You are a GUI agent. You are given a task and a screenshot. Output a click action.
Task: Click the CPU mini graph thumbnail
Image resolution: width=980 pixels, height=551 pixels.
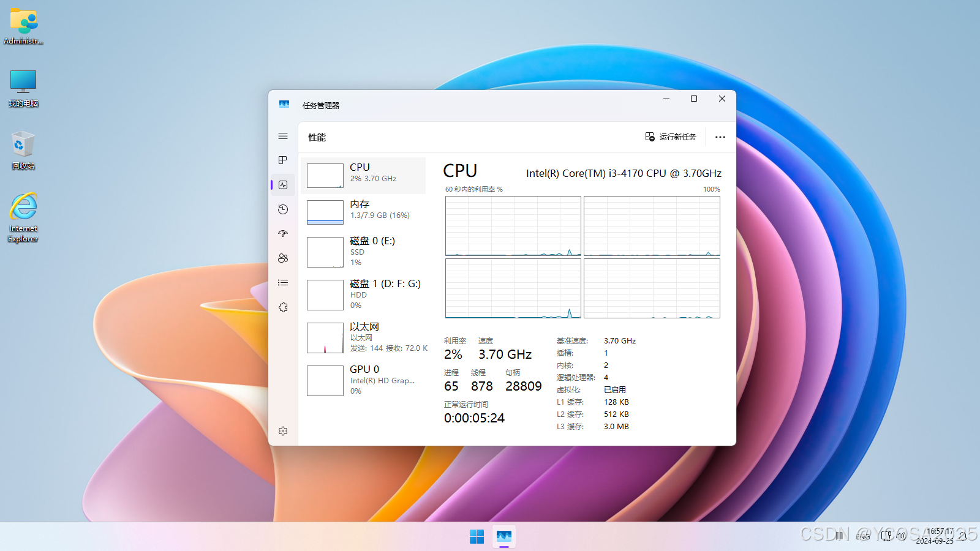pos(325,176)
